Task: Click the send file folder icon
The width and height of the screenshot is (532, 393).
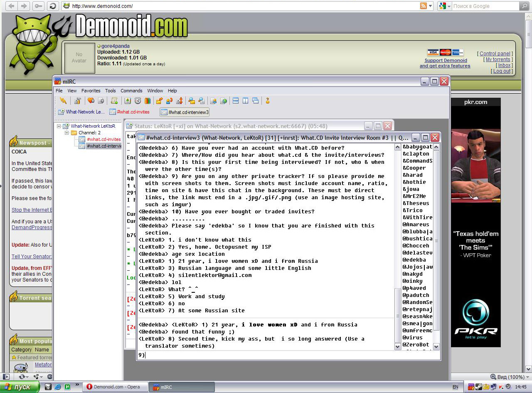Action: pos(159,101)
